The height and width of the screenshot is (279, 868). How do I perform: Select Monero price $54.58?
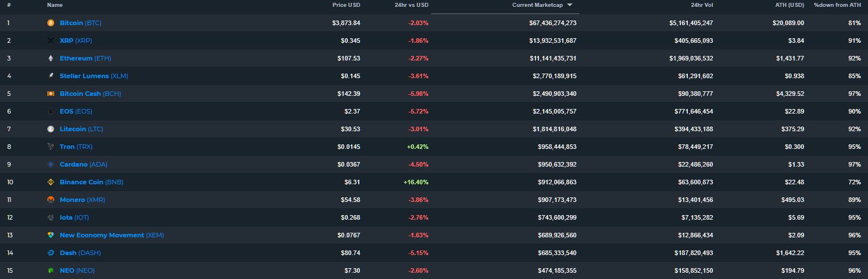coord(350,200)
